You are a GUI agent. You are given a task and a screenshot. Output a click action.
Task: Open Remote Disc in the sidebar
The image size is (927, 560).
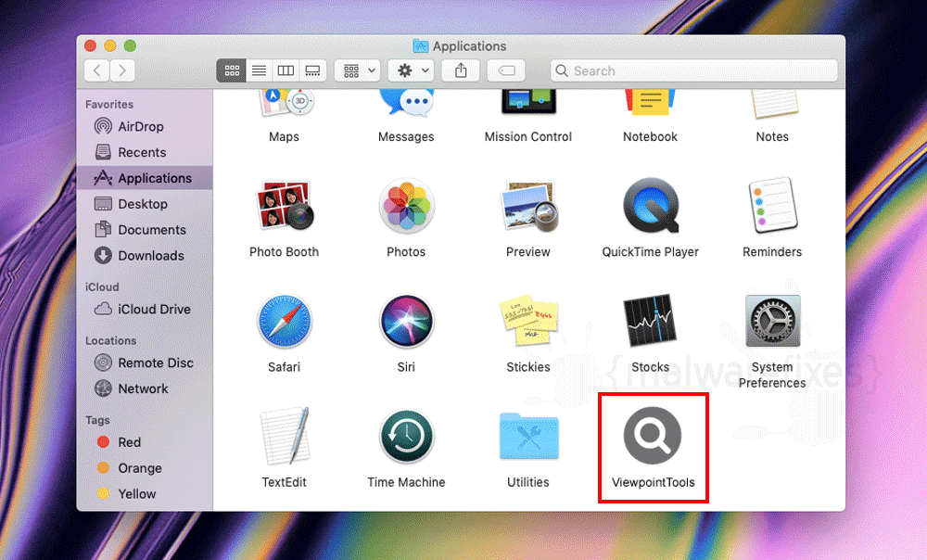[x=145, y=363]
